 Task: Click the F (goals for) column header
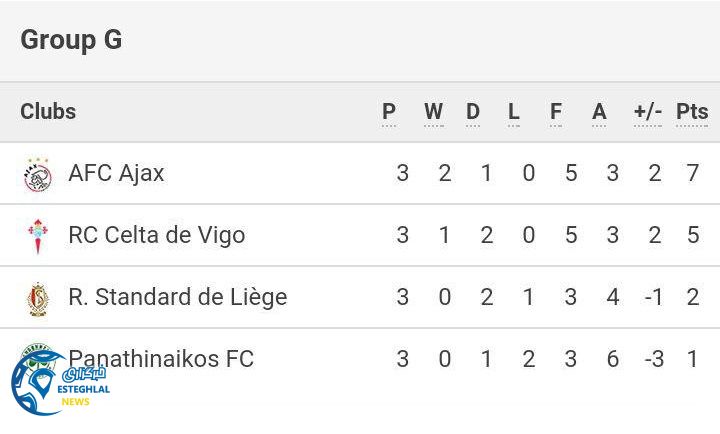click(556, 112)
